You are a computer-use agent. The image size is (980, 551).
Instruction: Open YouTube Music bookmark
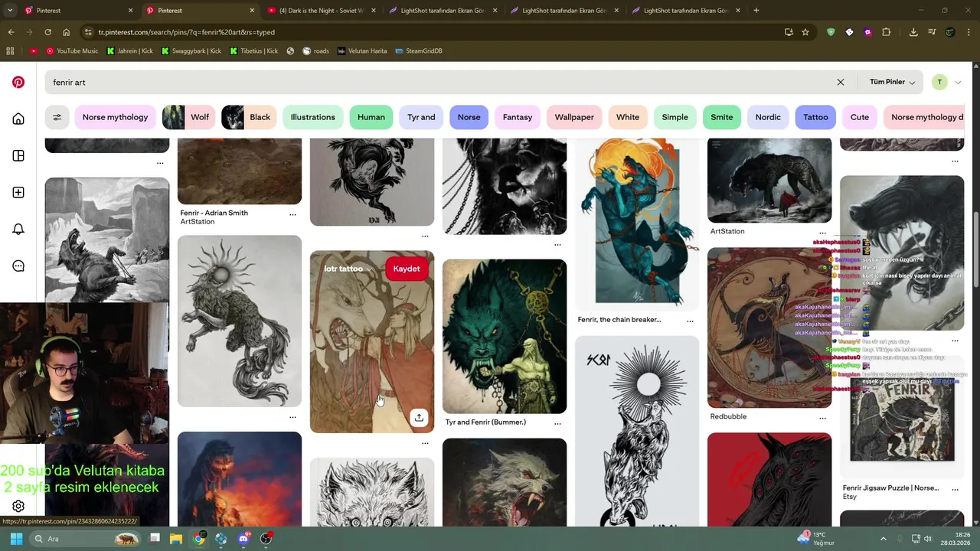(x=72, y=51)
